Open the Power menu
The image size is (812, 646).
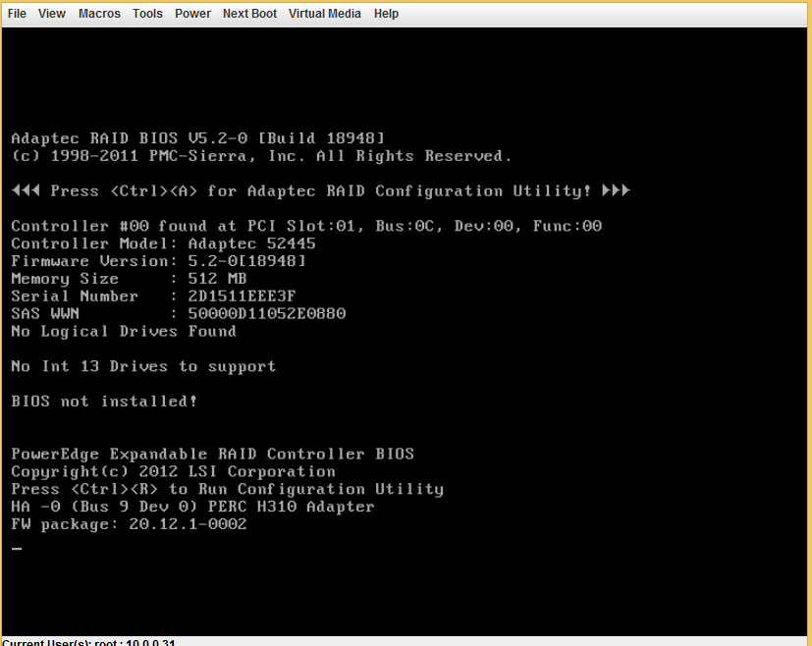tap(192, 14)
